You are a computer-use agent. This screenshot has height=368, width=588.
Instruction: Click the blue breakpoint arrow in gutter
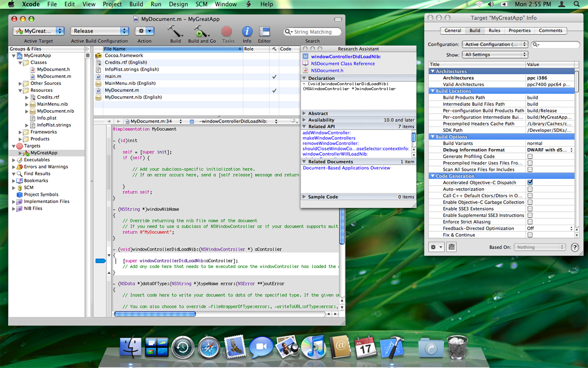coord(100,261)
